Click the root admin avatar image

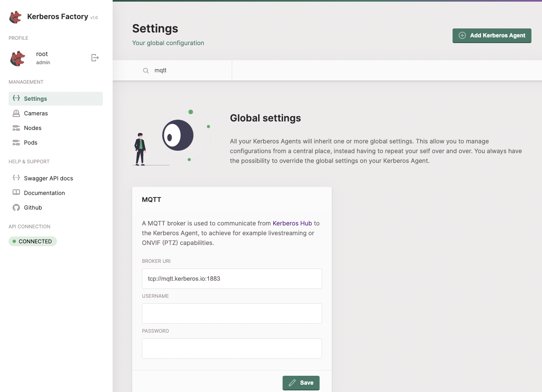click(17, 58)
